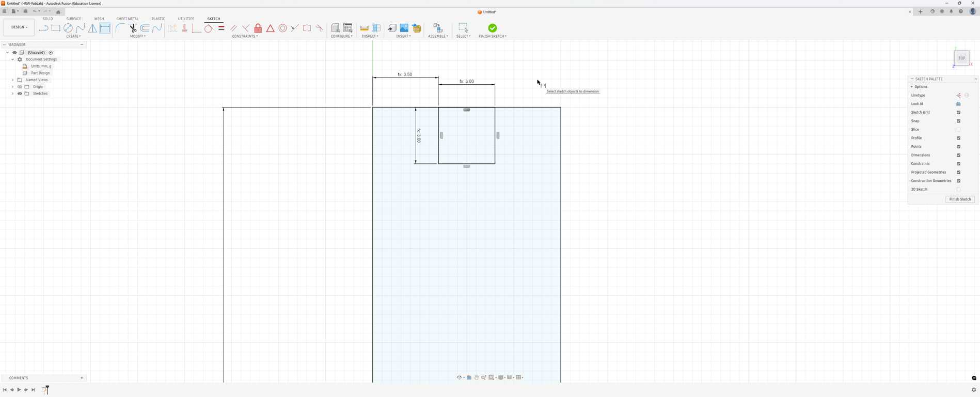980x397 pixels.
Task: Open the Design workspace dropdown
Action: tap(19, 27)
